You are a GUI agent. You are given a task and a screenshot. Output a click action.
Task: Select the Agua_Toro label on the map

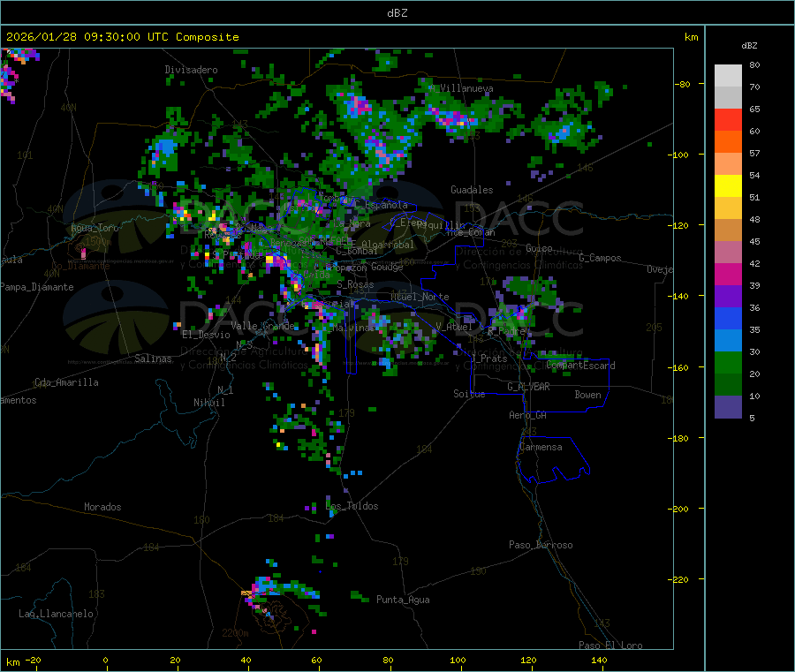coord(95,228)
